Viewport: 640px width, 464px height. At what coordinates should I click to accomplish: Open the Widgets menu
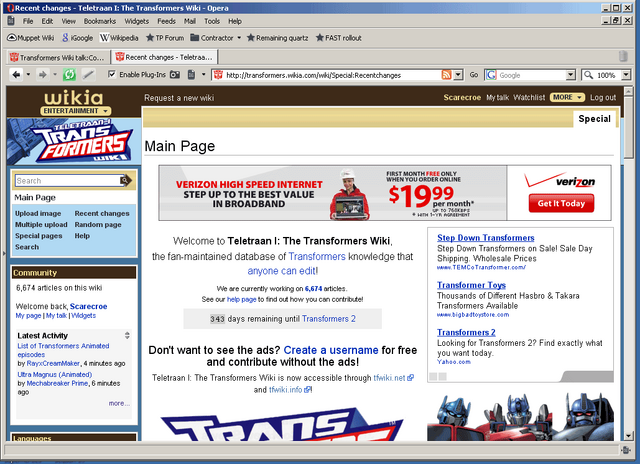[136, 21]
